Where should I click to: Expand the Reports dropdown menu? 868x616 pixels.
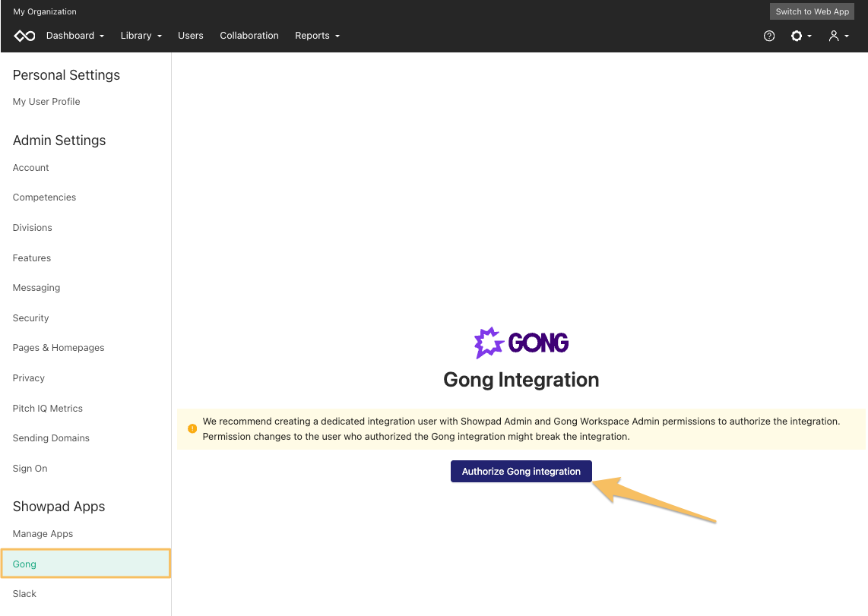click(x=317, y=36)
